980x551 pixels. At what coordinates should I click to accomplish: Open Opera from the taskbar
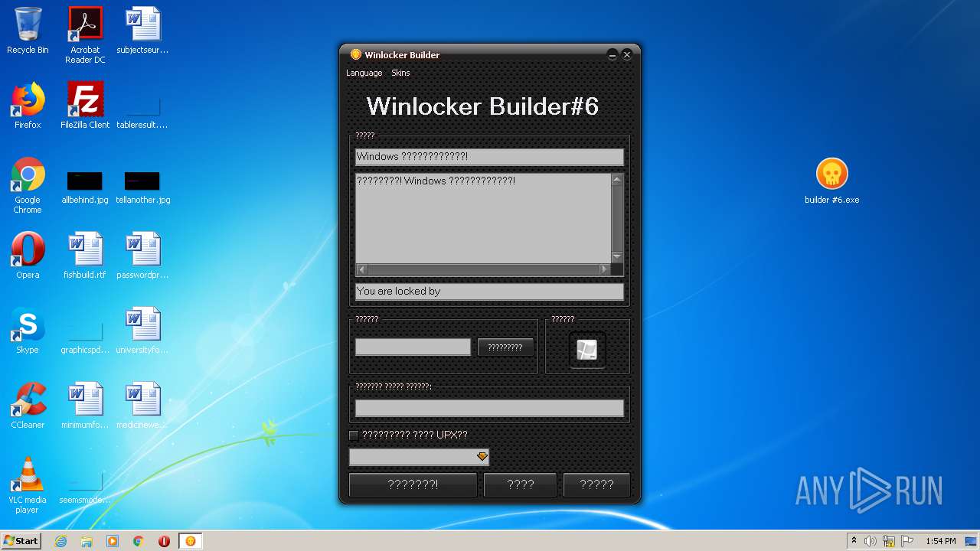pyautogui.click(x=164, y=541)
